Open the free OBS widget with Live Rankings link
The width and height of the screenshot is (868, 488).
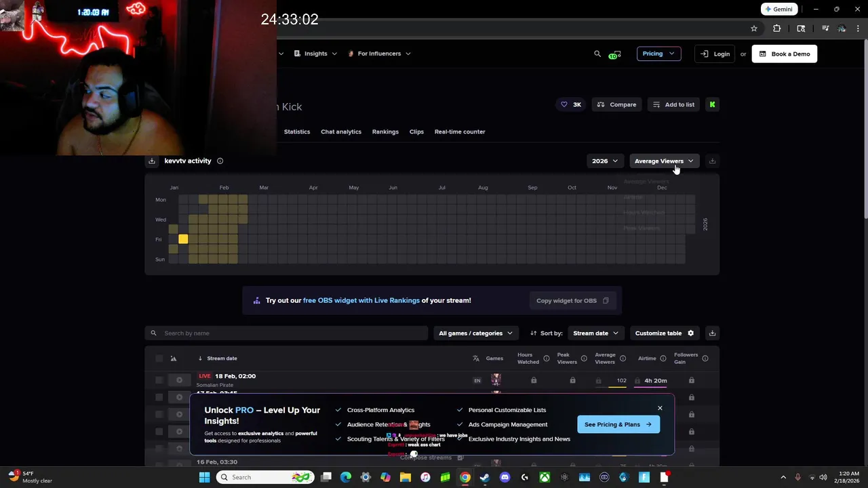tap(361, 300)
